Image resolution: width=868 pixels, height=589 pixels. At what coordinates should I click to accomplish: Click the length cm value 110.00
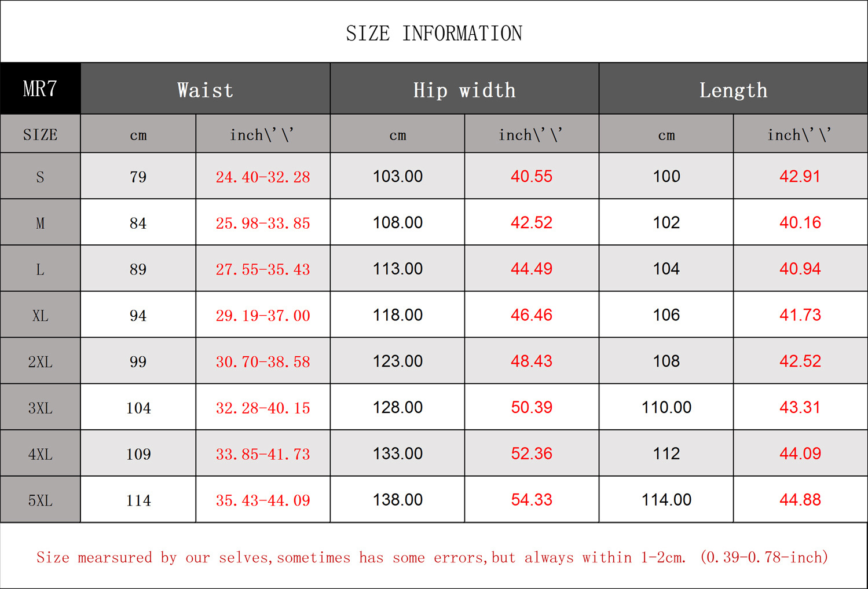tap(666, 407)
